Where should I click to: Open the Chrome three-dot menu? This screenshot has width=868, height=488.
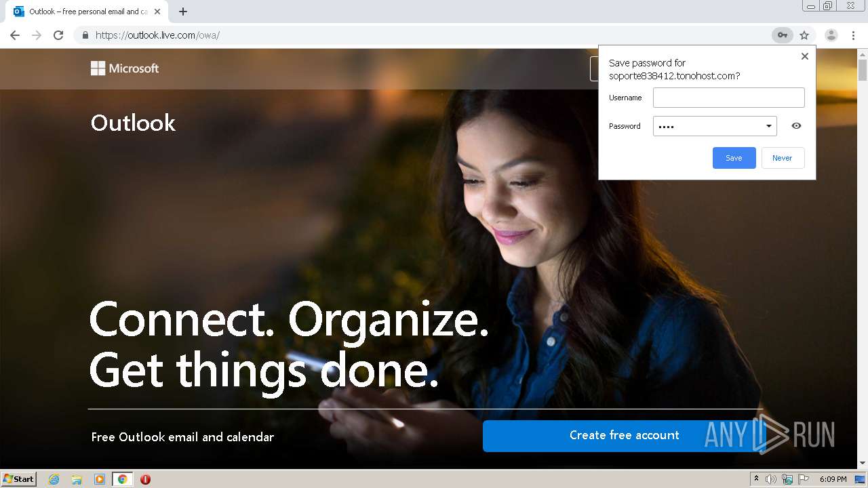pyautogui.click(x=853, y=35)
